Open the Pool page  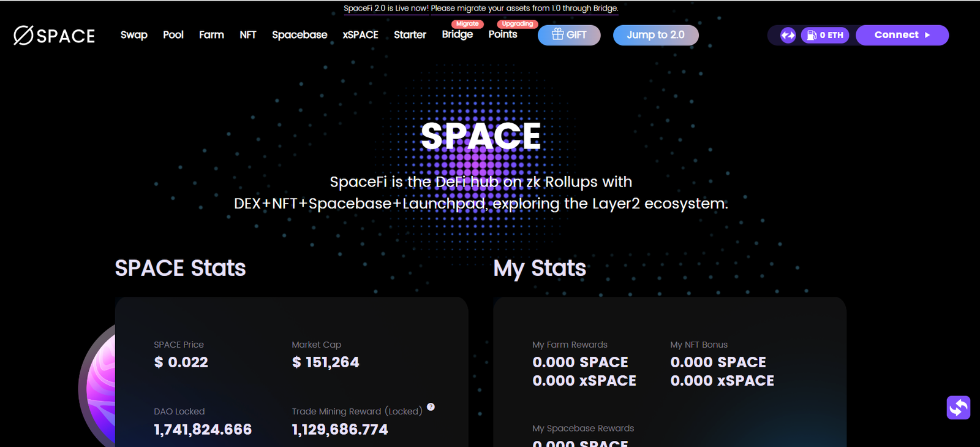(x=173, y=35)
